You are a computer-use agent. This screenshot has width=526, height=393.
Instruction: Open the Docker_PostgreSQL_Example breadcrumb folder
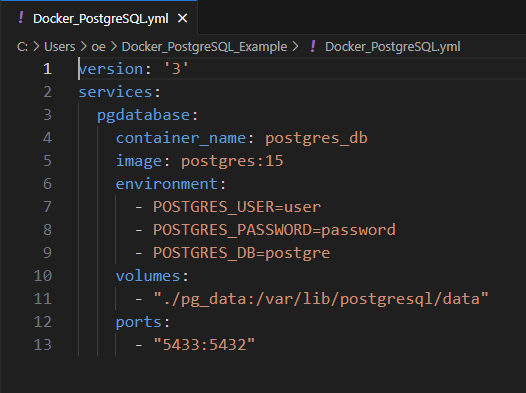(x=204, y=47)
